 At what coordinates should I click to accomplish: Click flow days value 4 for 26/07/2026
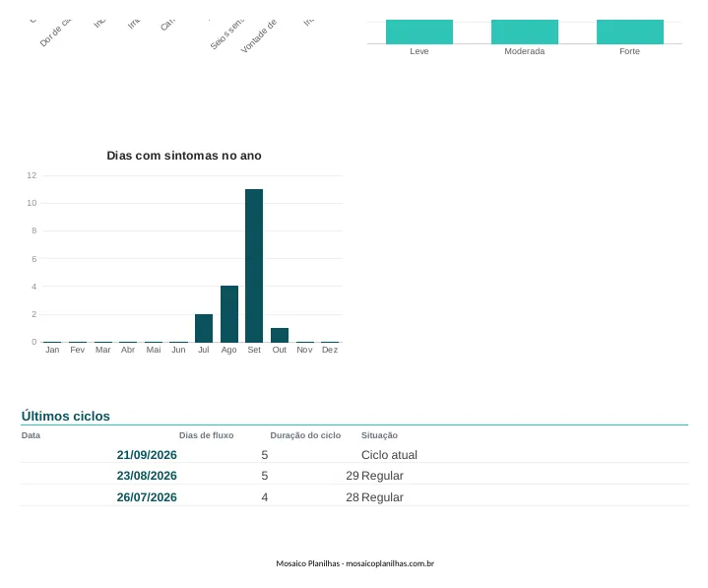(265, 497)
